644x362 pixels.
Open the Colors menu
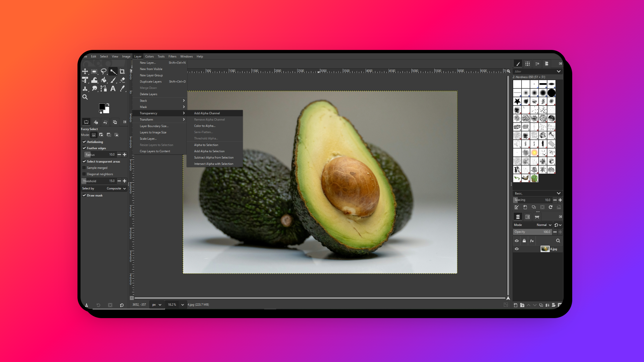tap(149, 57)
